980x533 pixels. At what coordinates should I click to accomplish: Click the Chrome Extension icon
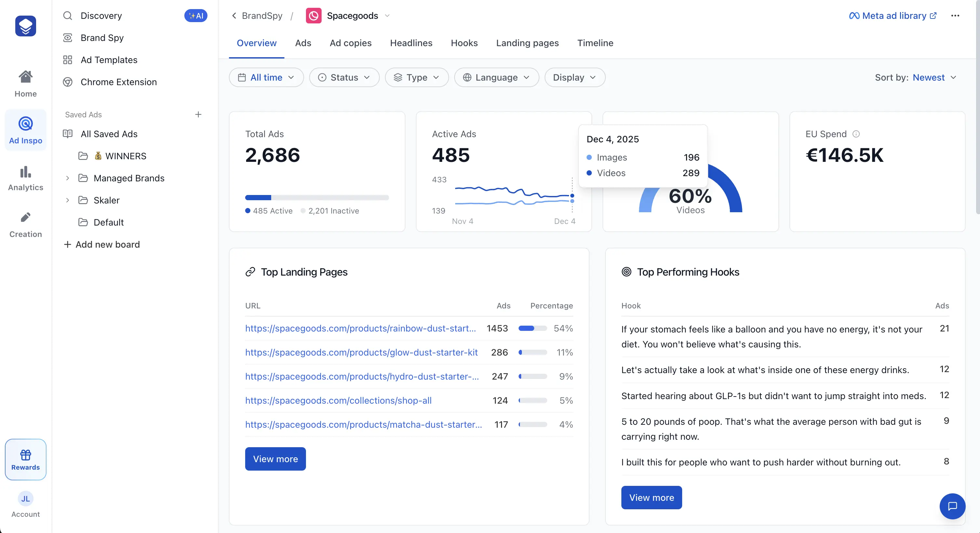[x=68, y=82]
